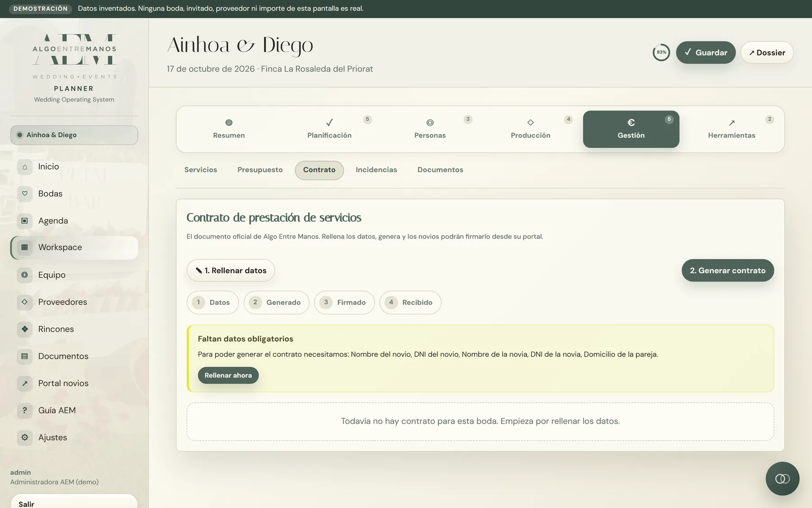Click the "Administradora AEM (demo)" user label
This screenshot has height=508, width=812.
[55, 482]
